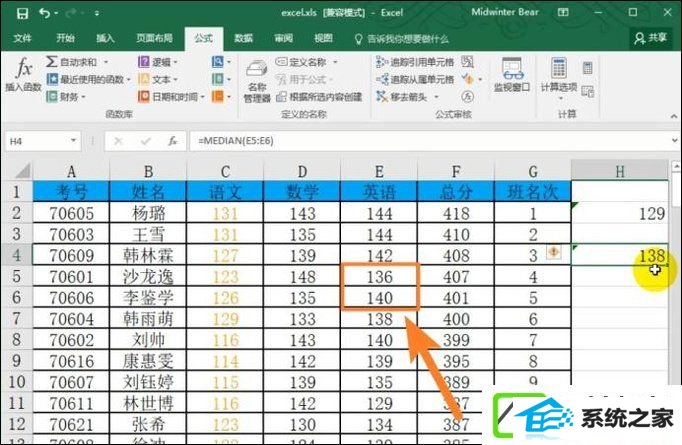Select row 7 header
The width and height of the screenshot is (682, 445).
[16, 318]
